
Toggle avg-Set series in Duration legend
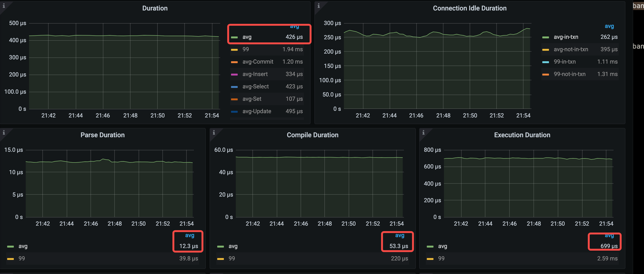tap(252, 99)
